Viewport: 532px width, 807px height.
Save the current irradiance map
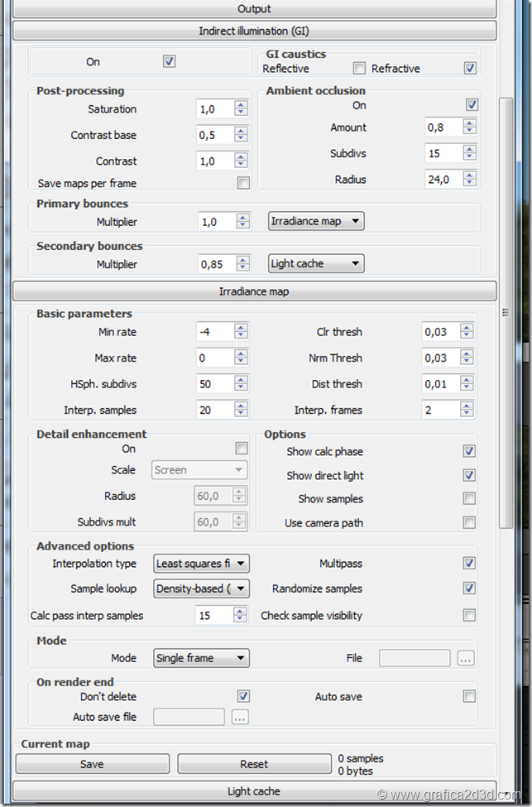(92, 764)
